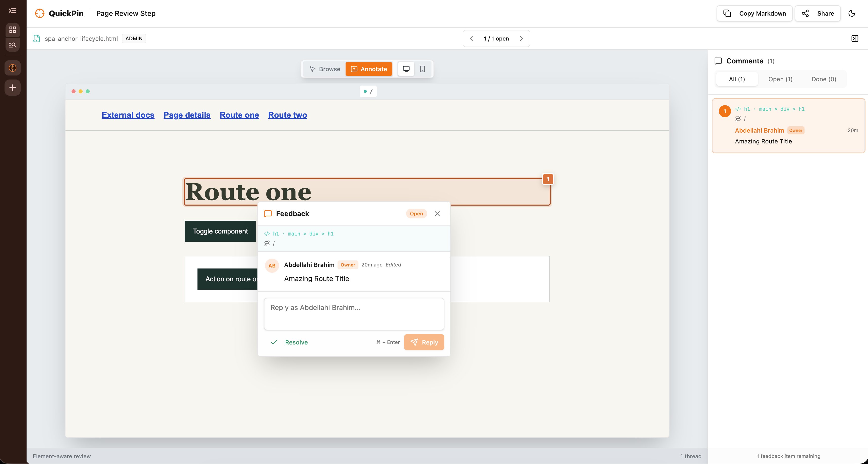The image size is (868, 464).
Task: Click the Toggle component button
Action: [220, 231]
